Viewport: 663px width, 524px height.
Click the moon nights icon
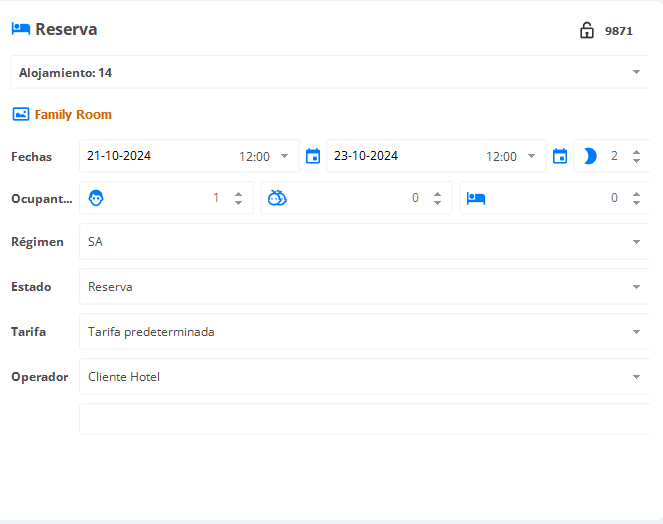[590, 156]
